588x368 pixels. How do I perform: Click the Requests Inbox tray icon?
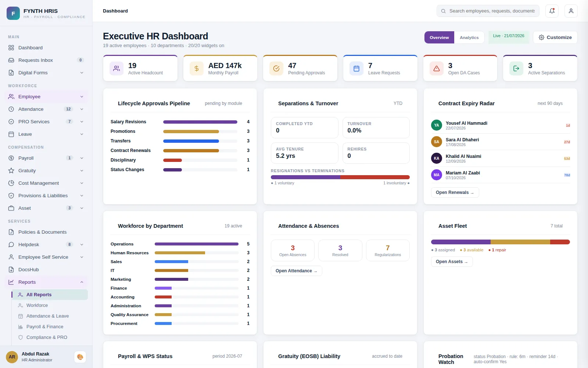tap(11, 60)
